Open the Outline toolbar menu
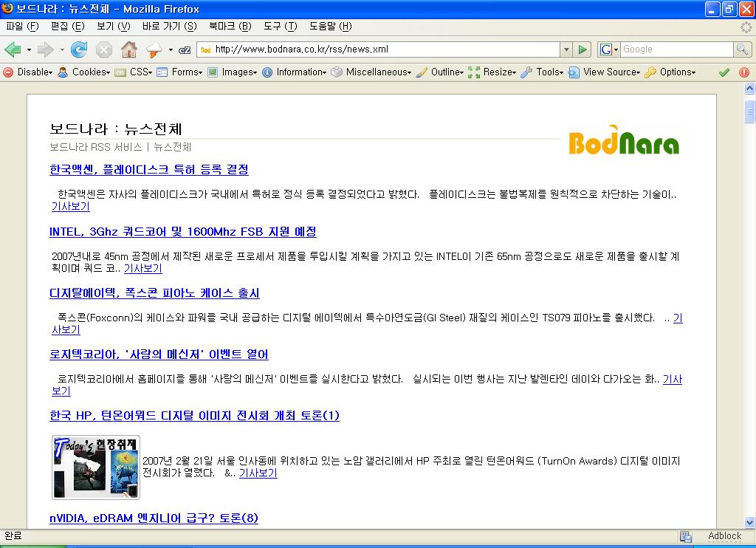 coord(440,72)
